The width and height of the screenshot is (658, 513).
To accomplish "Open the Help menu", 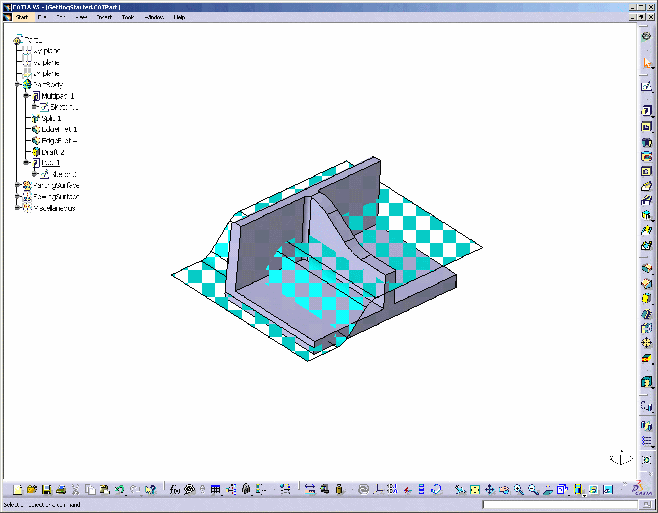I will pyautogui.click(x=179, y=17).
